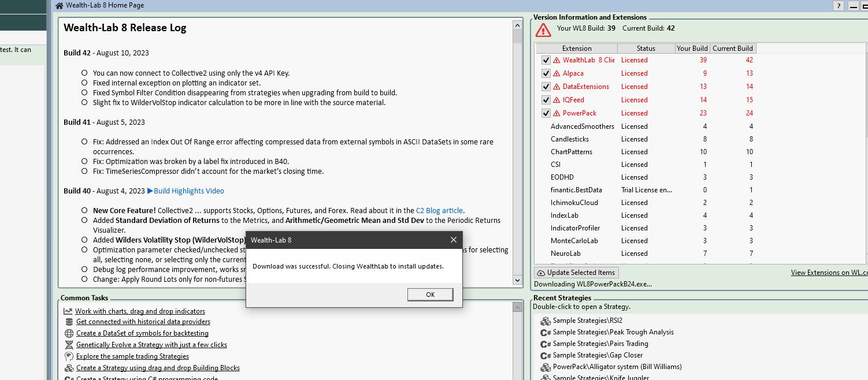Image resolution: width=868 pixels, height=380 pixels.
Task: Open Work with charts, drag and drop indicators
Action: pos(140,311)
